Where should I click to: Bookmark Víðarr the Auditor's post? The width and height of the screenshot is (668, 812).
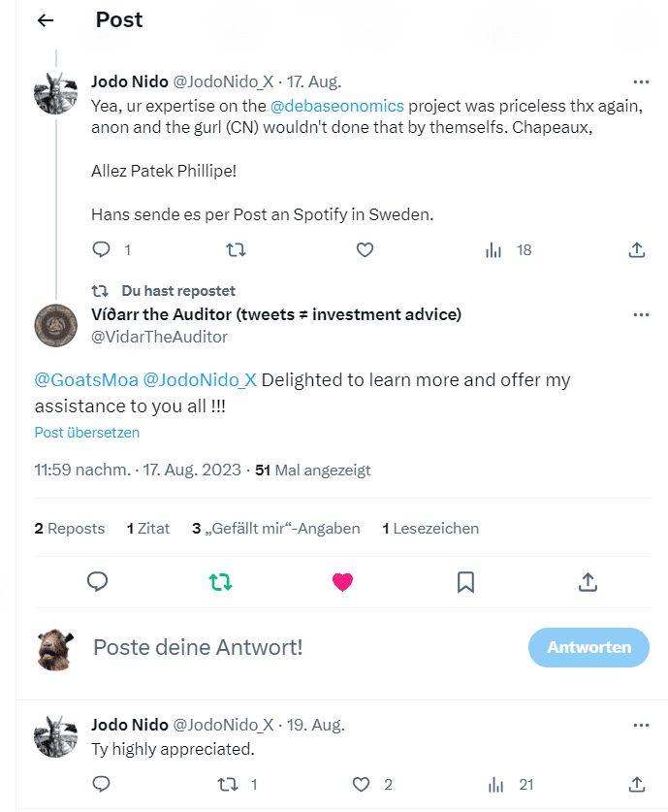pyautogui.click(x=465, y=582)
